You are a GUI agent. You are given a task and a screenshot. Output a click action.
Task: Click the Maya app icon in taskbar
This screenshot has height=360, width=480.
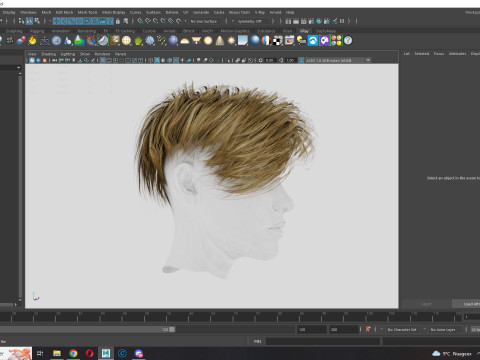click(x=106, y=353)
